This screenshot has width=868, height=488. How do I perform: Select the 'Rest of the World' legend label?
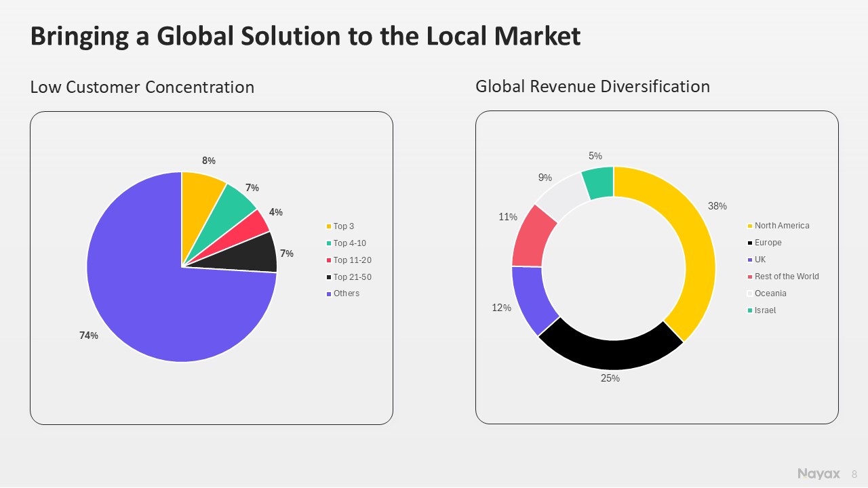787,277
